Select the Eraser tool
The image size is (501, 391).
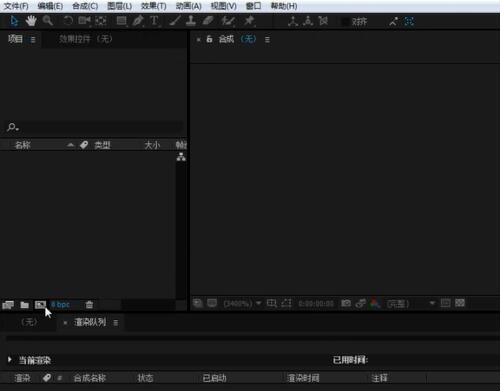click(208, 21)
